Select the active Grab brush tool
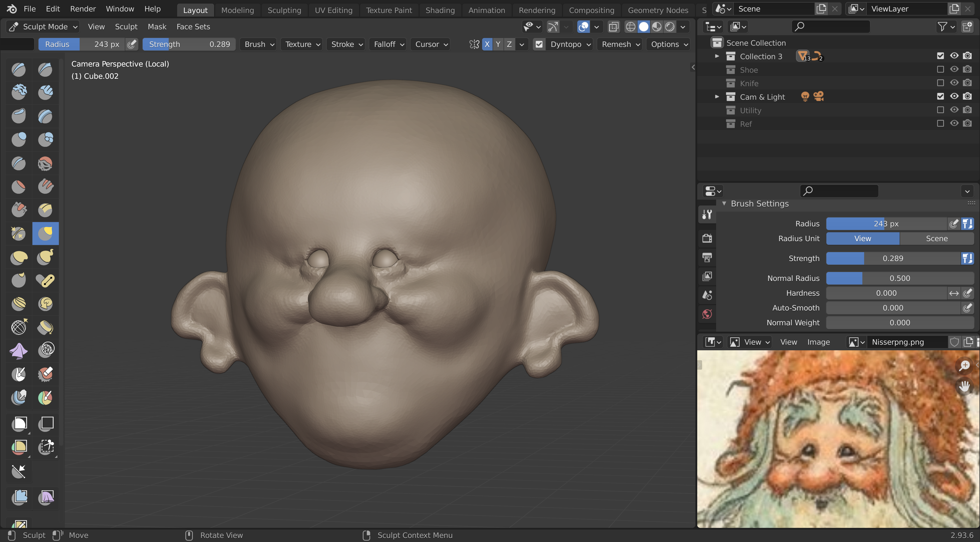 click(x=45, y=233)
